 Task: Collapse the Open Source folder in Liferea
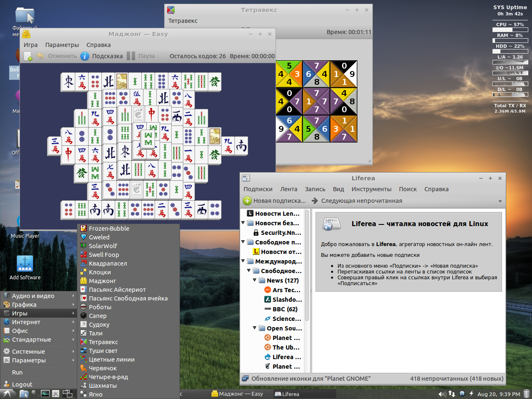pyautogui.click(x=254, y=328)
